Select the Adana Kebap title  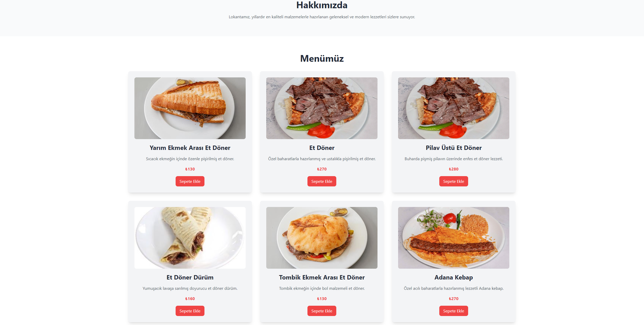point(453,277)
